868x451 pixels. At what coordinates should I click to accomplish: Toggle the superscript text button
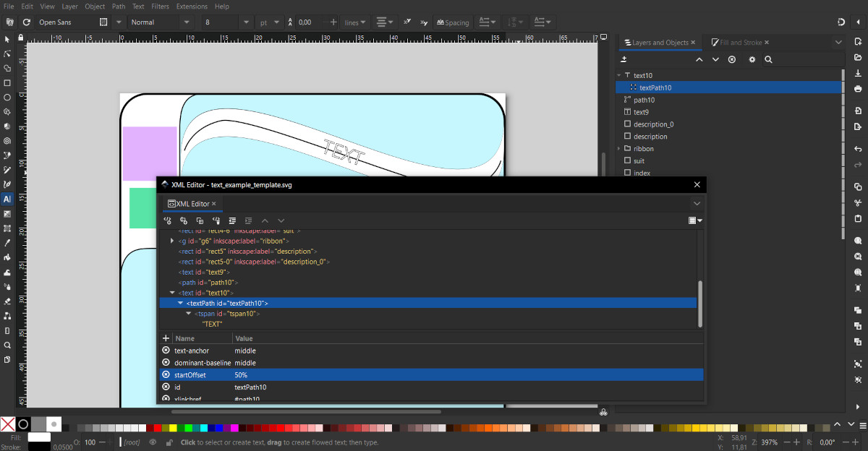click(x=407, y=22)
